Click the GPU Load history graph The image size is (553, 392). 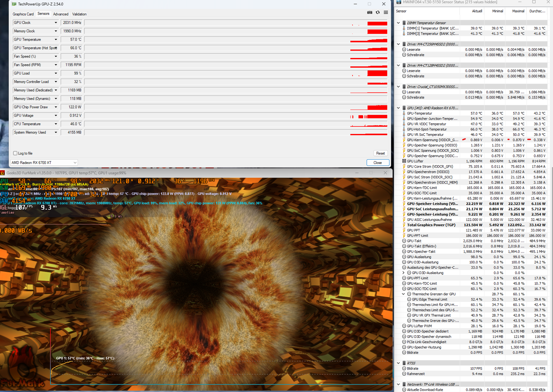(x=236, y=73)
